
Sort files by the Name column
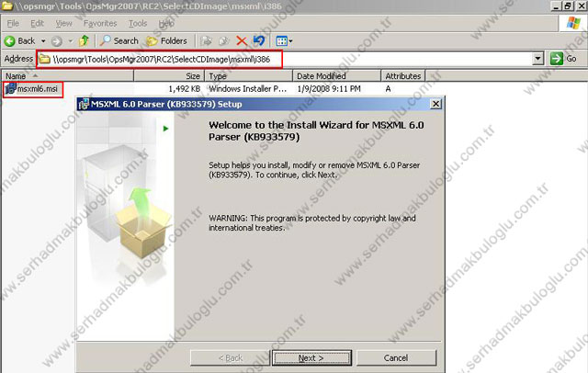tap(67, 75)
